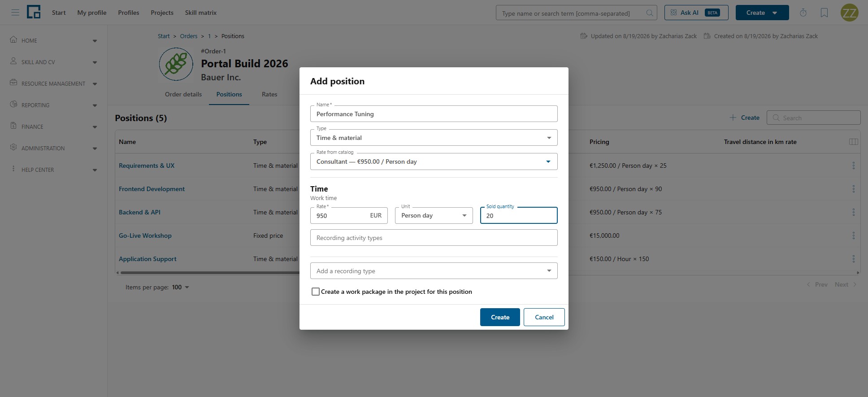Screen dimensions: 868x397
Task: Open the Type dropdown in dialog
Action: tap(434, 138)
